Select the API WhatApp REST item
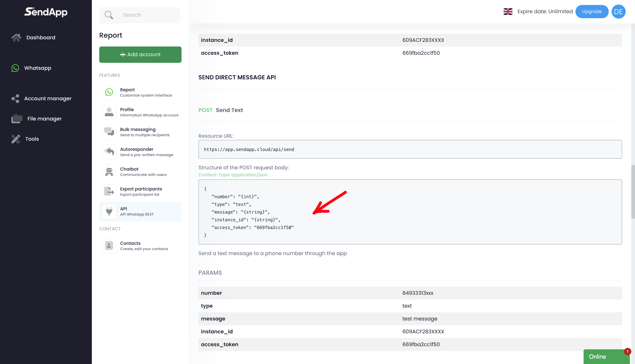635x364 pixels. [140, 212]
